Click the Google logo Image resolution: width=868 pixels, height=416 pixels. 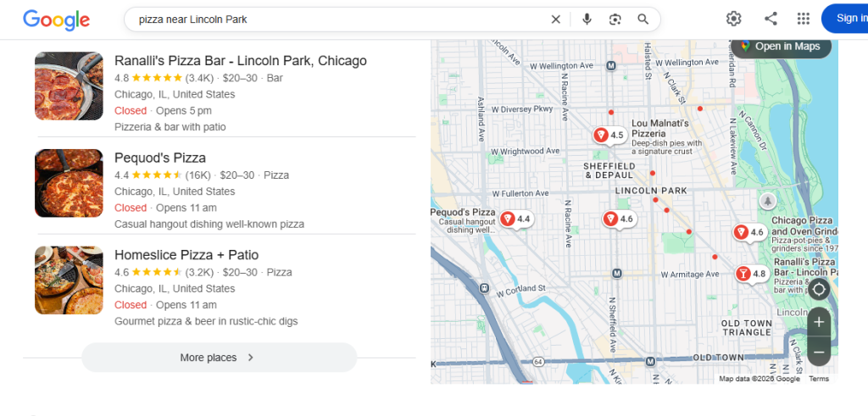[x=56, y=19]
